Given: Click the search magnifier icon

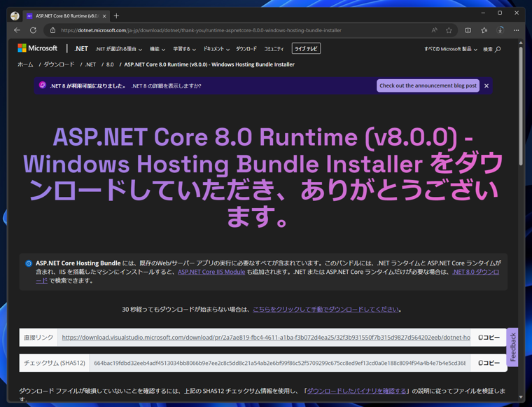Looking at the screenshot, I should [x=498, y=49].
